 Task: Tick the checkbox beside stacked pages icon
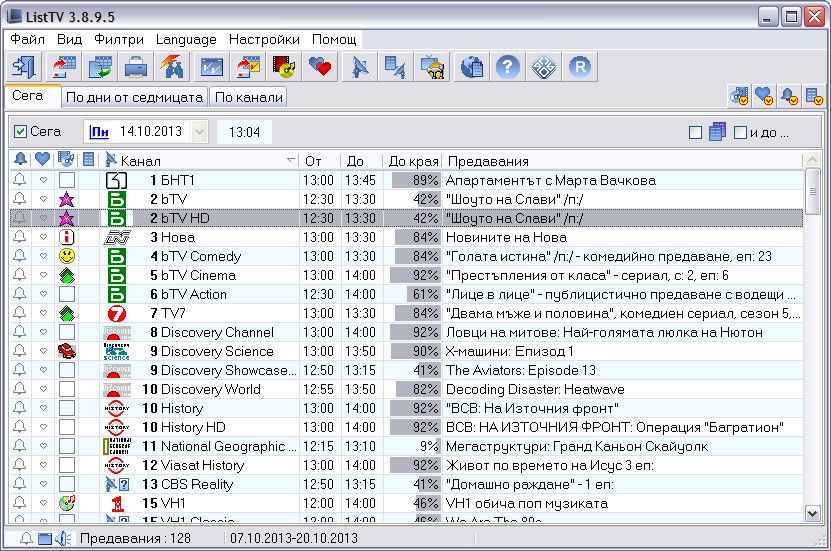(x=695, y=132)
